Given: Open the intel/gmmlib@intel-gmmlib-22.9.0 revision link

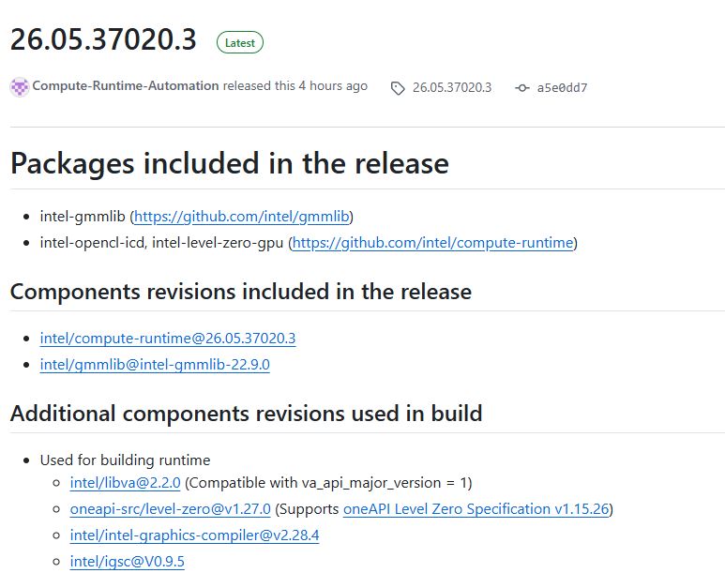Looking at the screenshot, I should click(x=155, y=364).
